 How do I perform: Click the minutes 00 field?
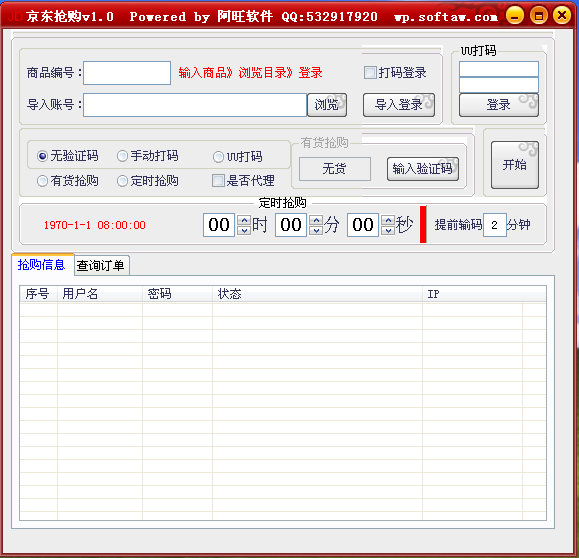tap(291, 225)
